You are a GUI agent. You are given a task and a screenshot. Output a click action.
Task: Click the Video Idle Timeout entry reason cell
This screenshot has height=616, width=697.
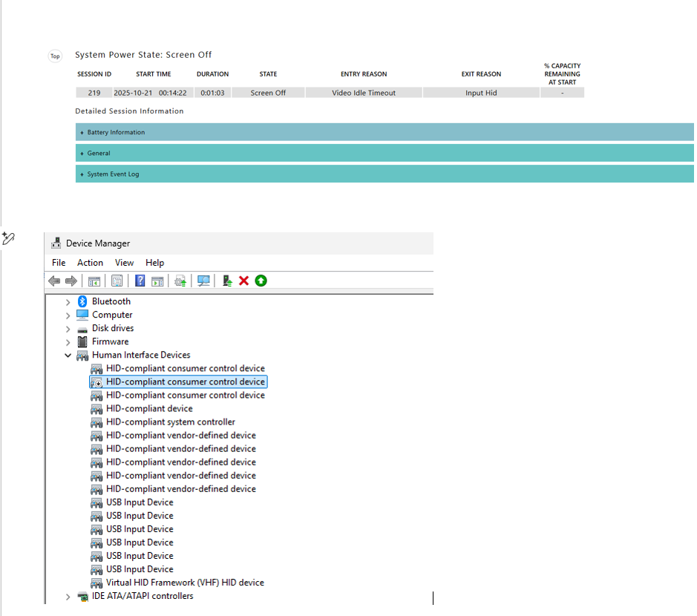364,93
